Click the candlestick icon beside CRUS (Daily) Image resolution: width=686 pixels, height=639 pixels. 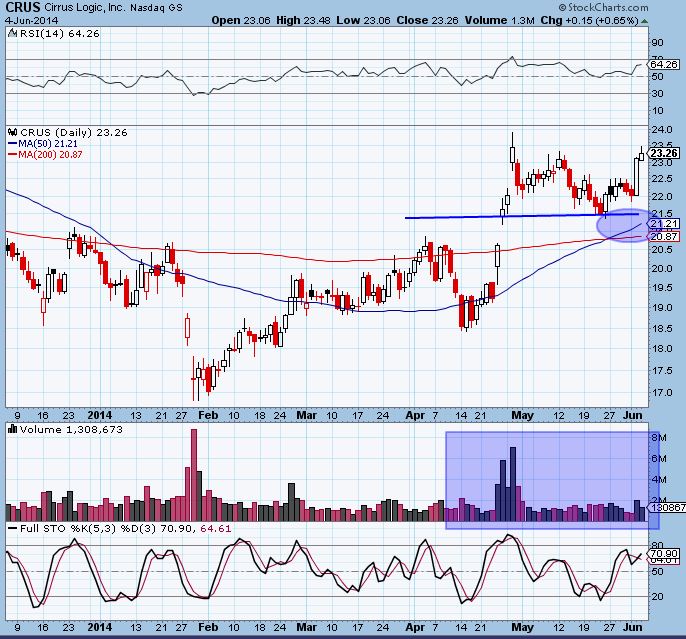click(13, 132)
